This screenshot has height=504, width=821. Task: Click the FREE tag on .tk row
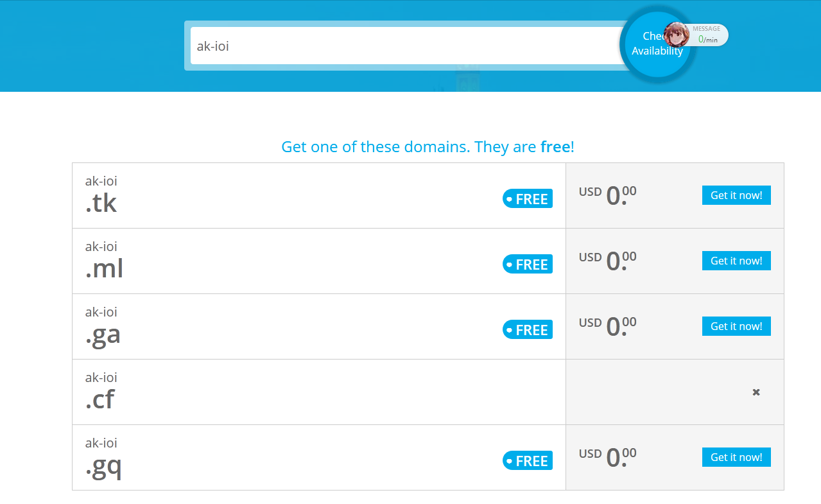[x=528, y=199]
